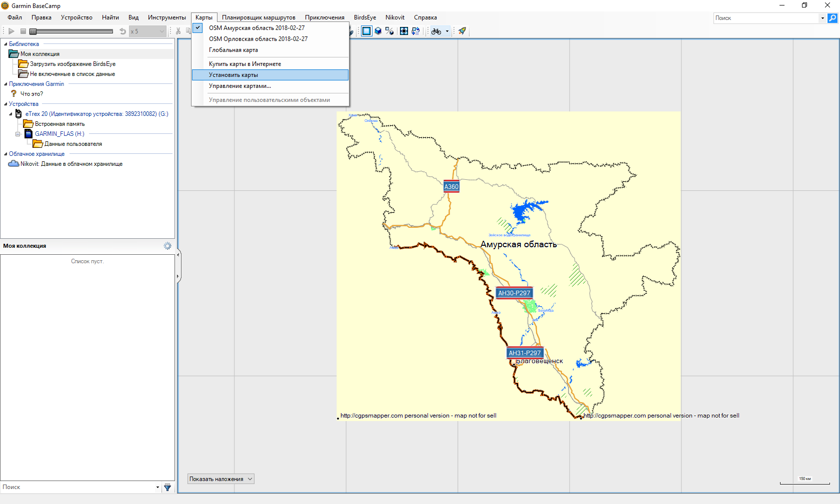Open the Найти menu
840x504 pixels.
pyautogui.click(x=110, y=17)
